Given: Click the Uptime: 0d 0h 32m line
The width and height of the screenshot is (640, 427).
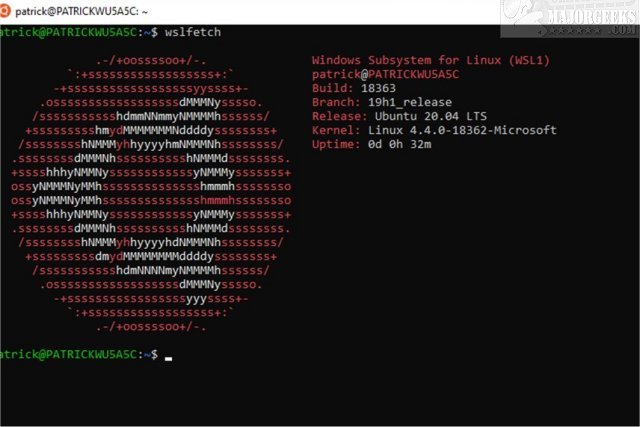Looking at the screenshot, I should [371, 144].
